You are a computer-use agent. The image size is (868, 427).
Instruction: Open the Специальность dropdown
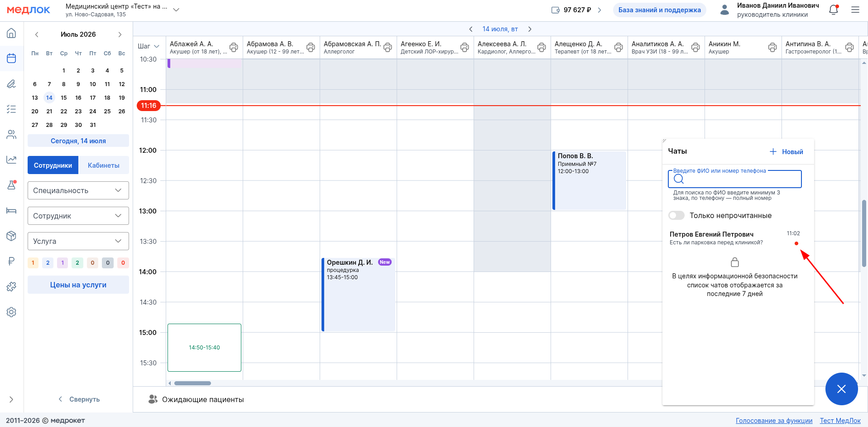78,190
